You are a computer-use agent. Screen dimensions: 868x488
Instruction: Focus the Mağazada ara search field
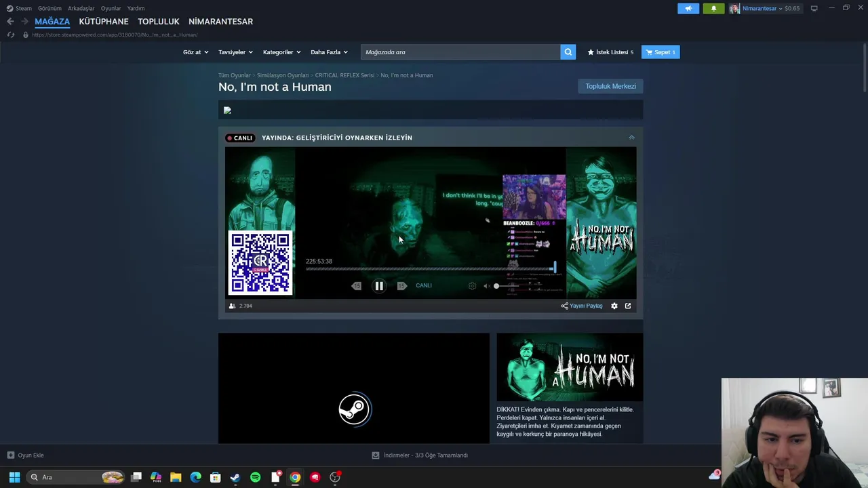coord(460,52)
